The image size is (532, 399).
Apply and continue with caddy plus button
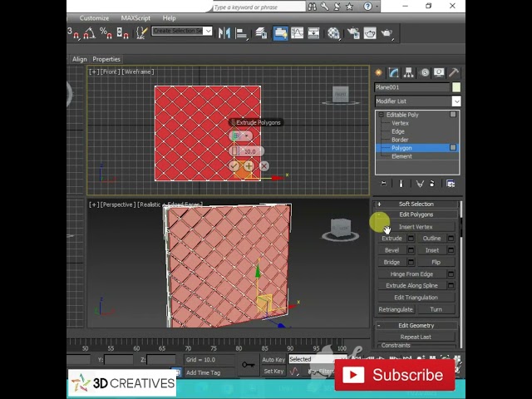click(x=249, y=166)
